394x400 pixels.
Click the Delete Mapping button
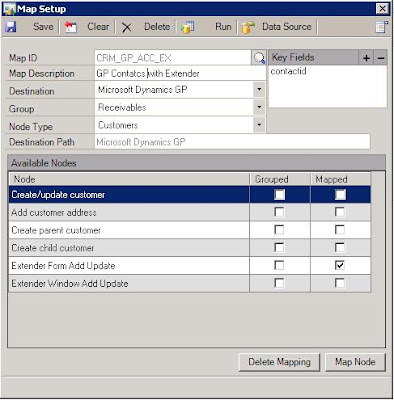tap(279, 362)
